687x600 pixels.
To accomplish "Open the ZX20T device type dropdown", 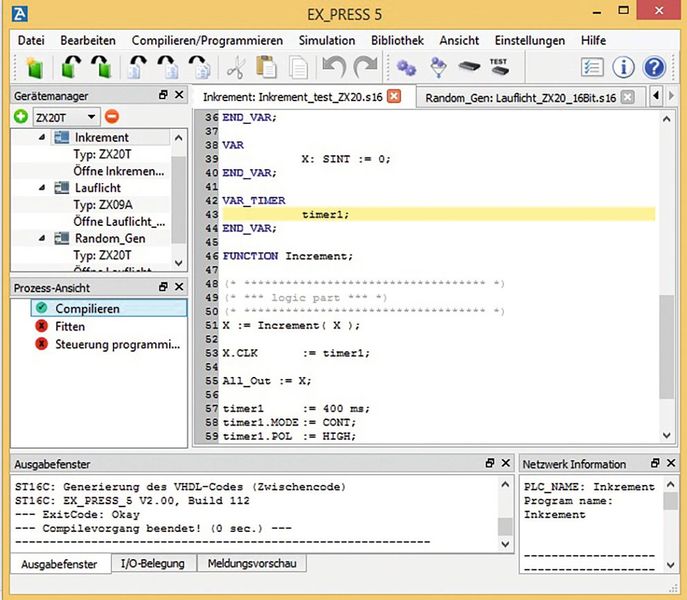I will [67, 117].
